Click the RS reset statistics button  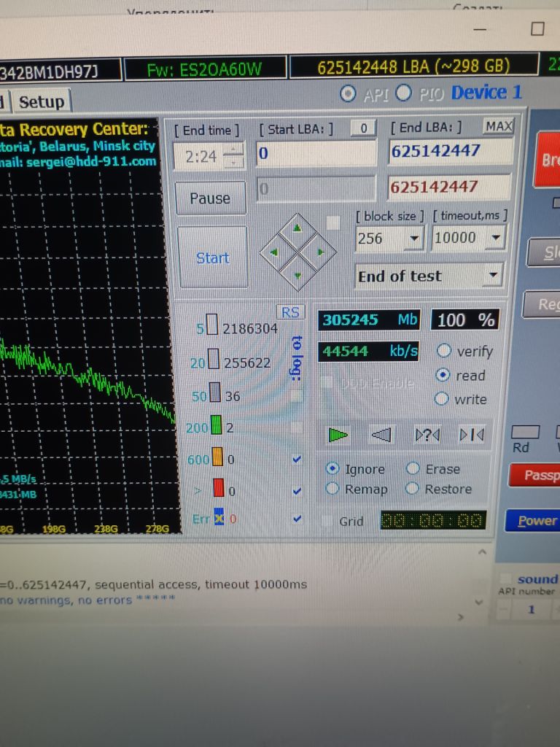pos(290,312)
